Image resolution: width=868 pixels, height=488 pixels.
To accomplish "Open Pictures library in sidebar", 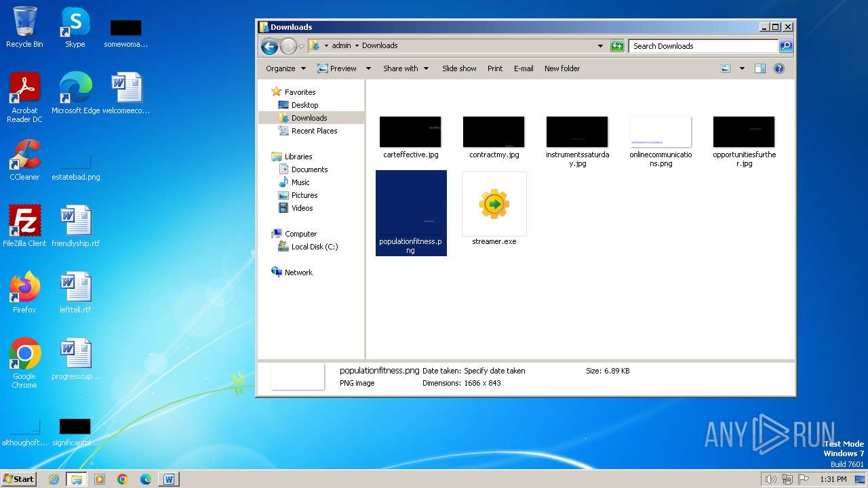I will click(304, 195).
